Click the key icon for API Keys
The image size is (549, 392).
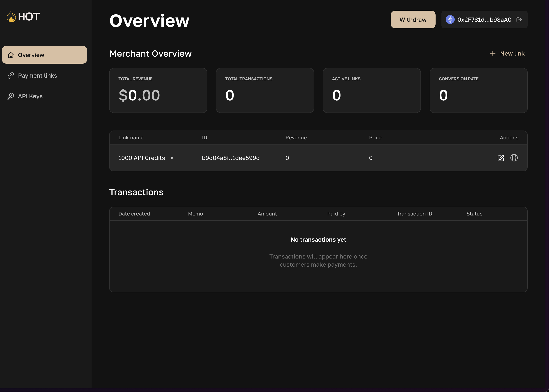(x=11, y=96)
